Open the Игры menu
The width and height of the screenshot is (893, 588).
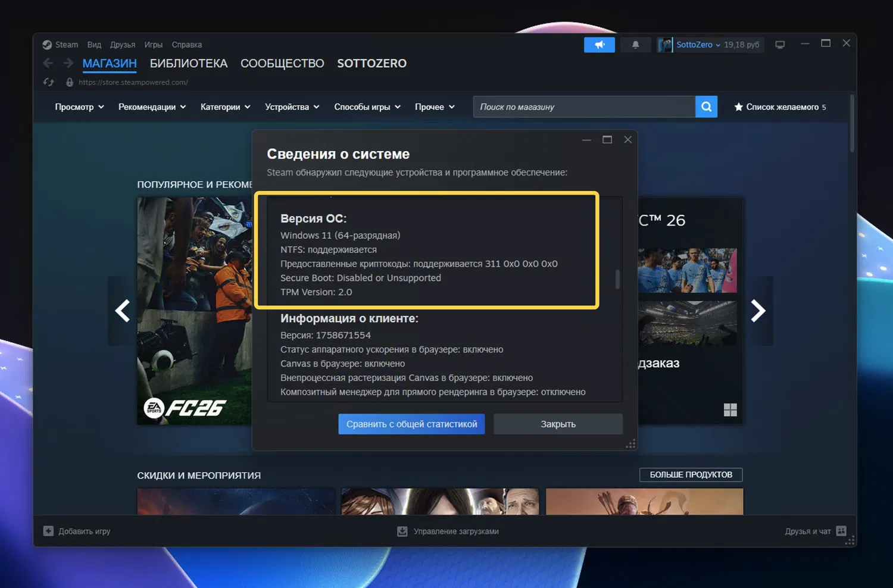[153, 45]
